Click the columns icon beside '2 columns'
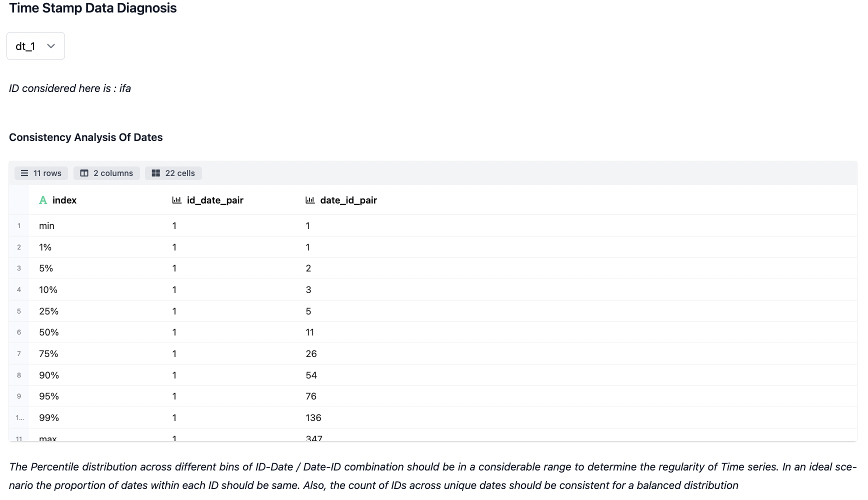 (84, 173)
